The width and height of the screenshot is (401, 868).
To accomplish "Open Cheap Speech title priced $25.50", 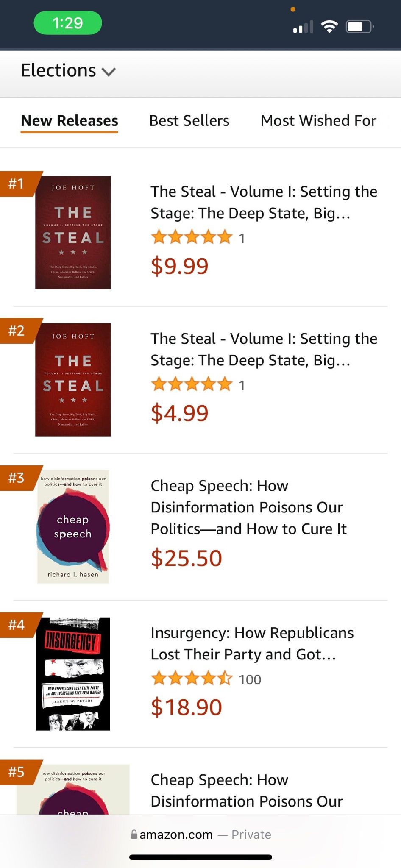I will coord(248,507).
